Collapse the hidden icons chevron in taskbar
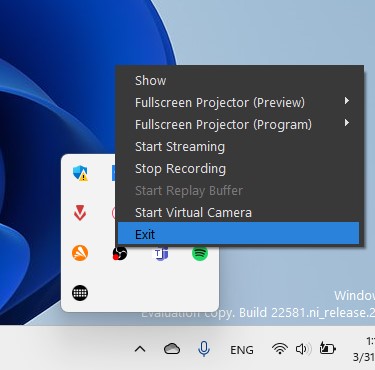Viewport: 375px width, 370px height. pos(140,349)
